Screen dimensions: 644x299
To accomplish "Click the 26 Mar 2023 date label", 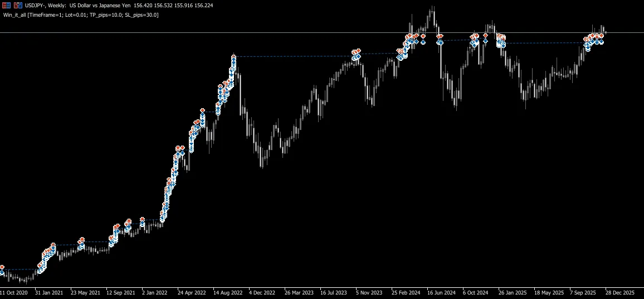I will pyautogui.click(x=299, y=293).
